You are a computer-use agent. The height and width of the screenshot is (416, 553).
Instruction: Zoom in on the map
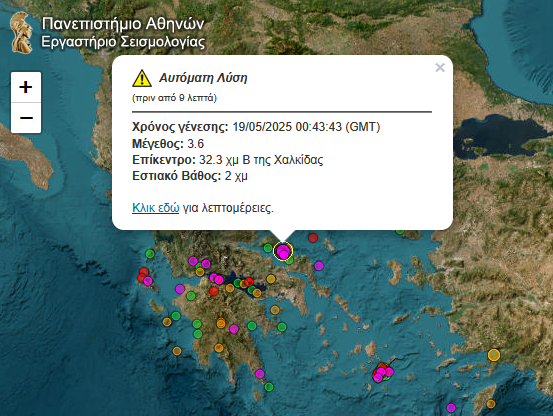pos(26,87)
